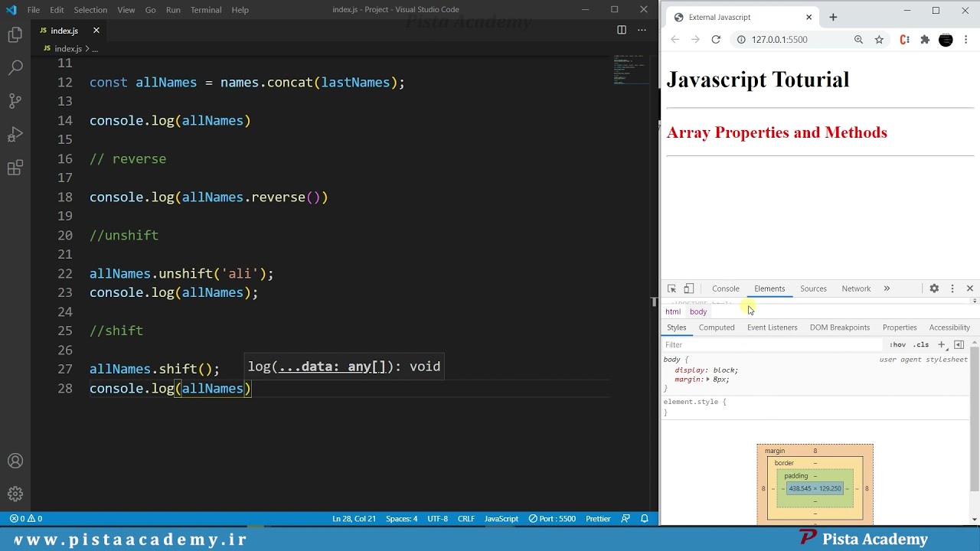Open the Extensions view
Viewport: 980px width, 551px height.
(x=15, y=168)
